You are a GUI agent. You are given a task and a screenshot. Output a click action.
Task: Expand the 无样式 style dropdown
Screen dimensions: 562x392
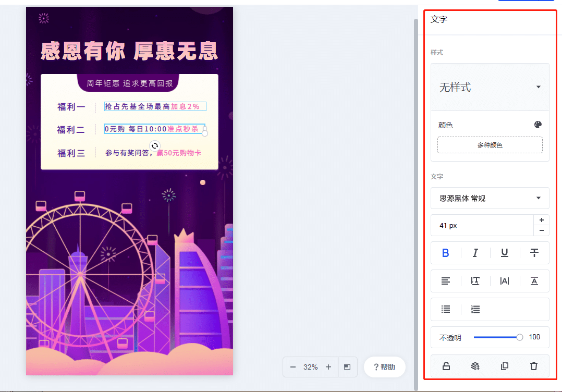tap(490, 87)
